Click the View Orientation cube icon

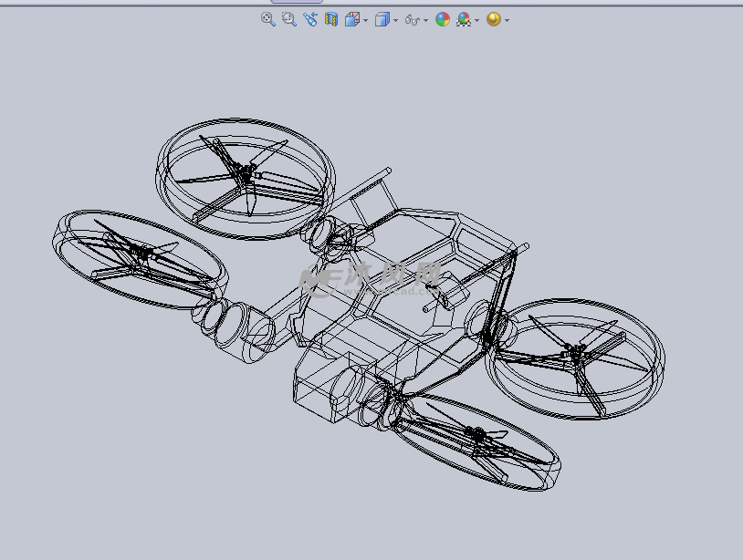point(352,19)
